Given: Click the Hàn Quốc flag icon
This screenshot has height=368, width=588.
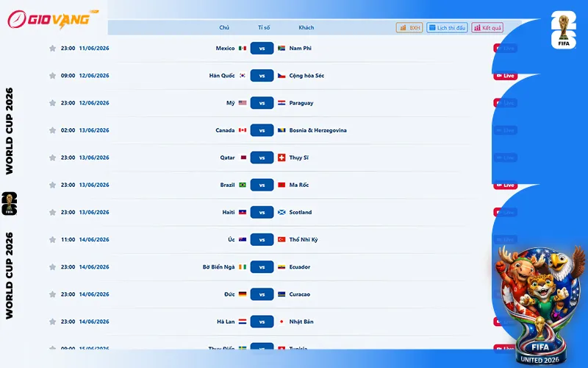Looking at the screenshot, I should pyautogui.click(x=243, y=76).
